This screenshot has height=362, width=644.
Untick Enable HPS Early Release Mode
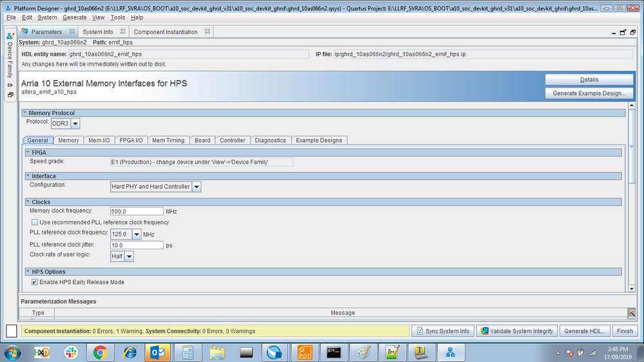point(35,282)
